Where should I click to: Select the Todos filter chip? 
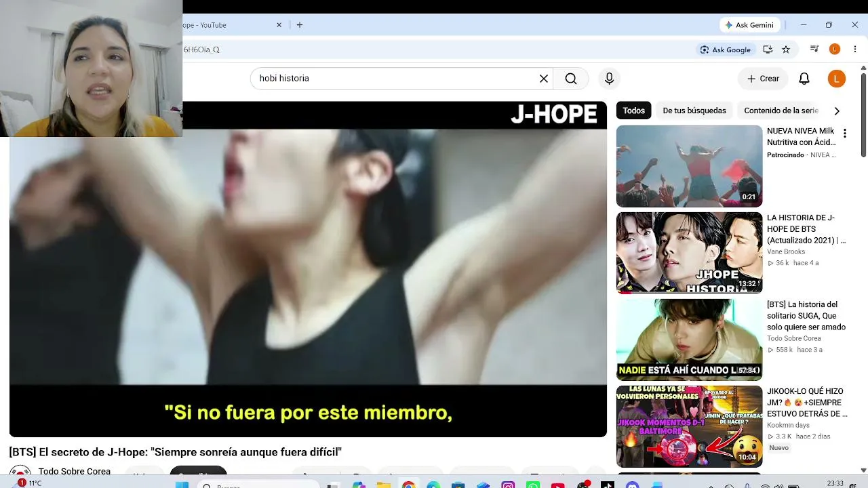(x=634, y=110)
